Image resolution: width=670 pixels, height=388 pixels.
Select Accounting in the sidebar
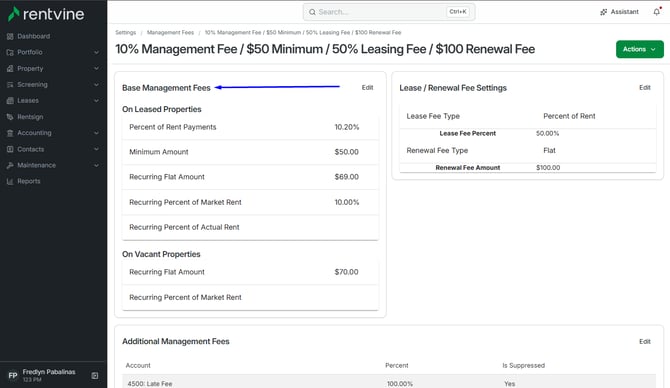[34, 133]
